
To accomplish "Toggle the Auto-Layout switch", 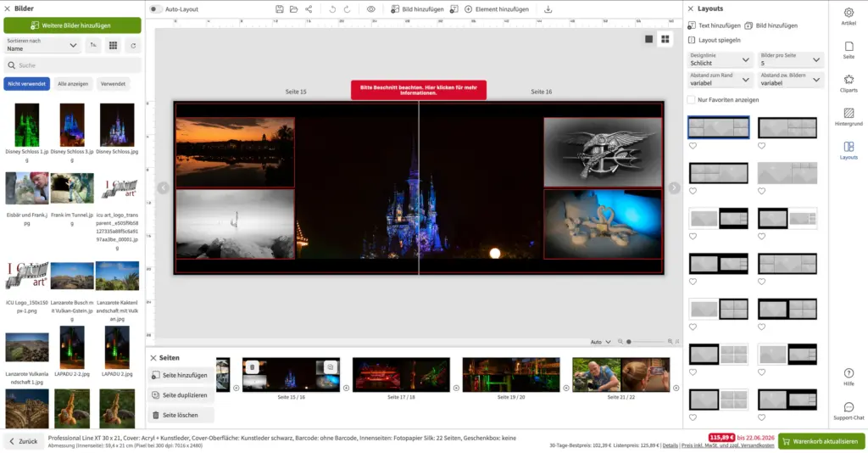I will point(156,8).
